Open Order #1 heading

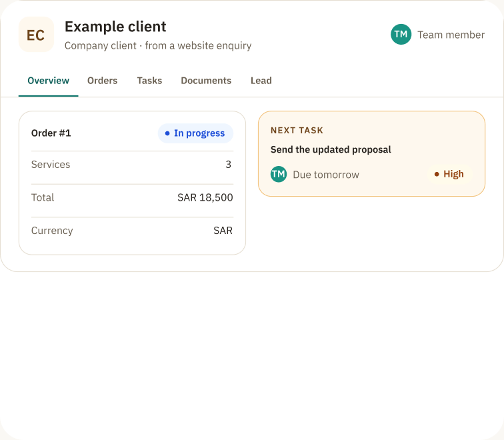[x=51, y=133]
